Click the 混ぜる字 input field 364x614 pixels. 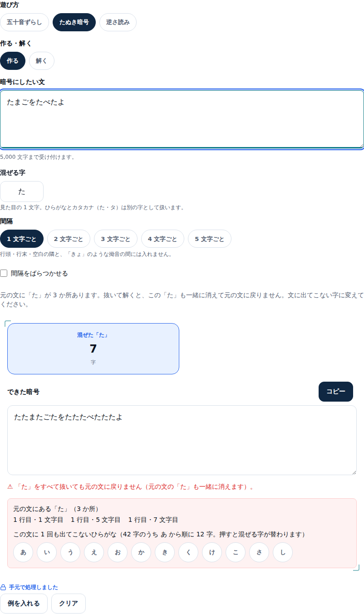(x=22, y=192)
